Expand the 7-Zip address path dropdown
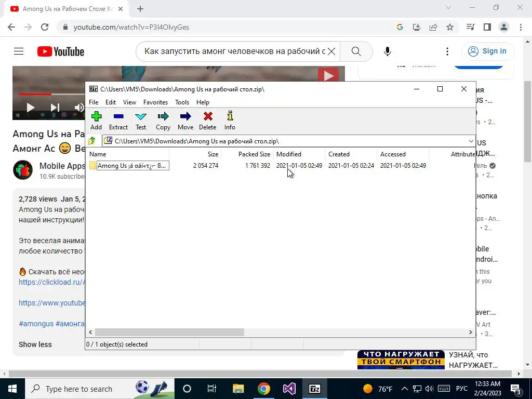 click(x=471, y=141)
